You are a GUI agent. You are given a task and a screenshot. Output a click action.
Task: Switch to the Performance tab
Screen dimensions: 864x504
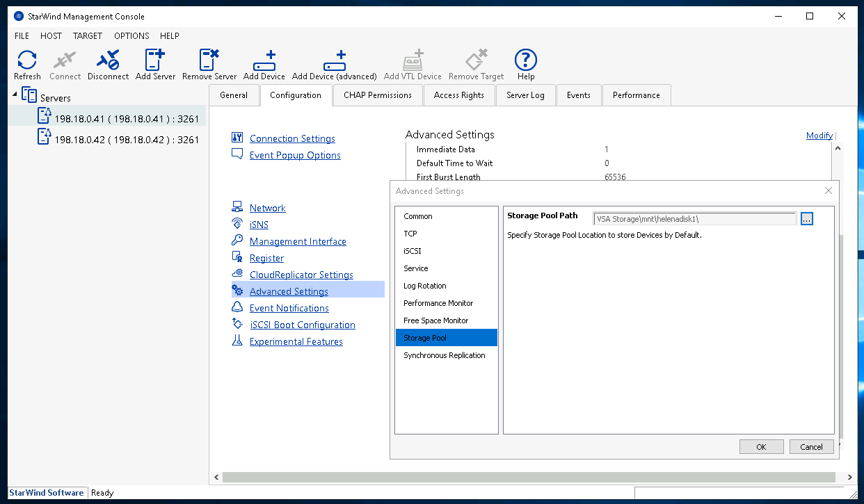(x=636, y=95)
